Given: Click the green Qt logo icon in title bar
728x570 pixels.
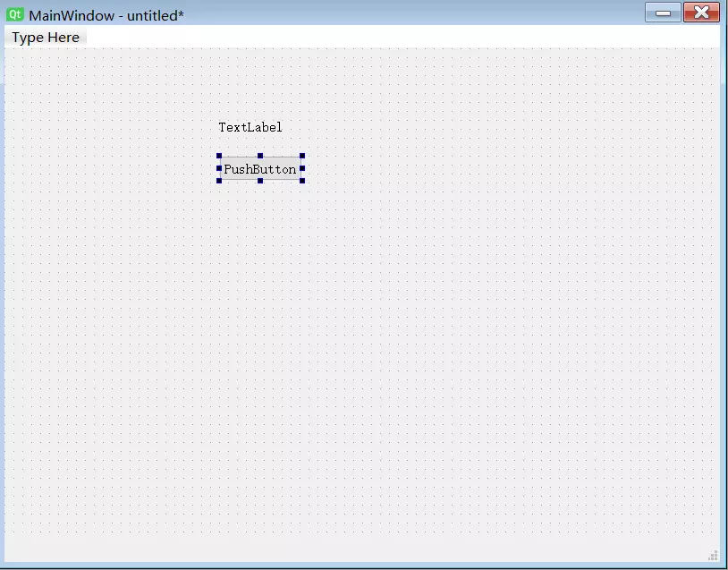Looking at the screenshot, I should (15, 14).
